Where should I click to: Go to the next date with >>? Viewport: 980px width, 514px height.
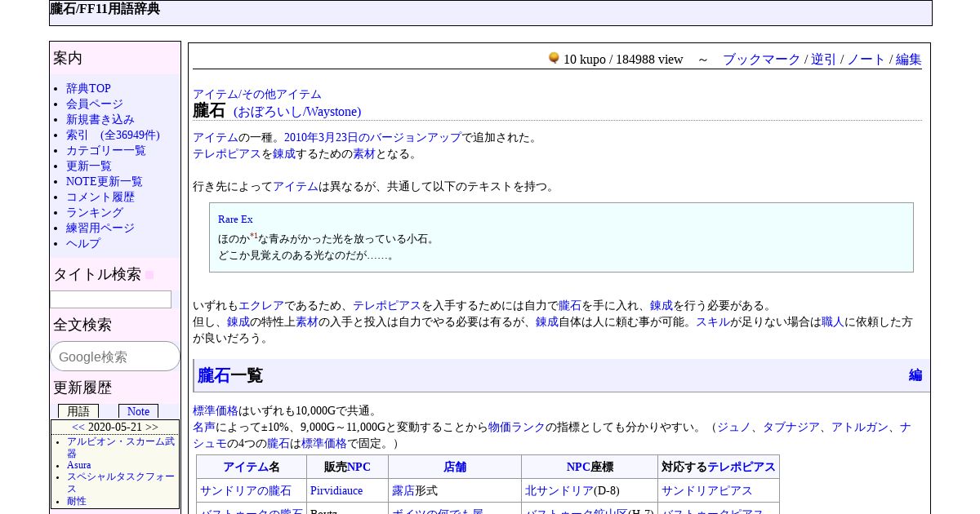coord(152,427)
